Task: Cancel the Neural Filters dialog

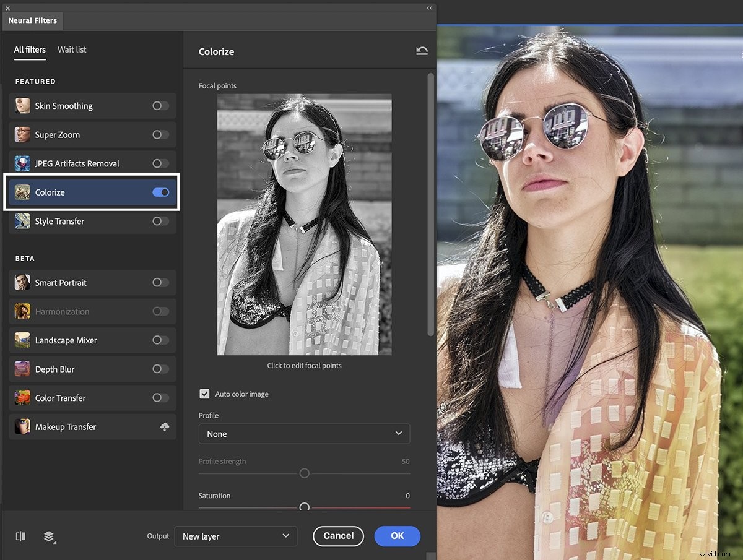Action: 338,536
